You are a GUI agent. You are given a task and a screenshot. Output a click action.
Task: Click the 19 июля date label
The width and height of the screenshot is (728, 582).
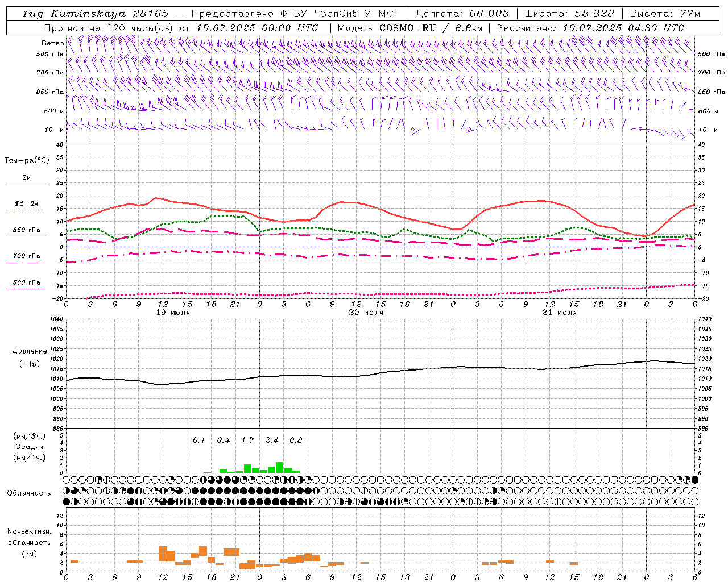pyautogui.click(x=173, y=313)
